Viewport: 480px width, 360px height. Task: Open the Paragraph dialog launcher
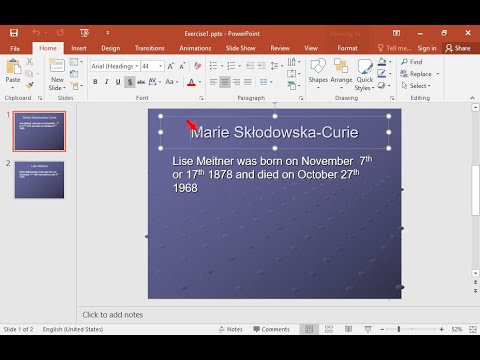(x=301, y=98)
